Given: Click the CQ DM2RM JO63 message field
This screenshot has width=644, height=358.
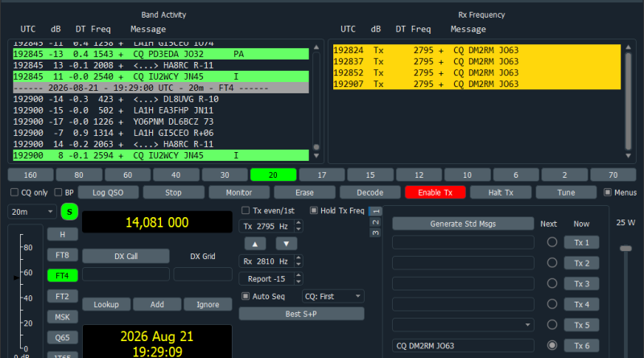Looking at the screenshot, I should [463, 346].
